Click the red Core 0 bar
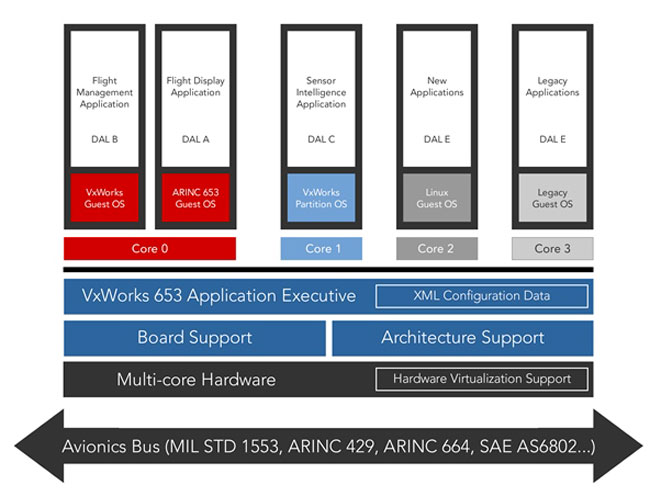 (150, 249)
